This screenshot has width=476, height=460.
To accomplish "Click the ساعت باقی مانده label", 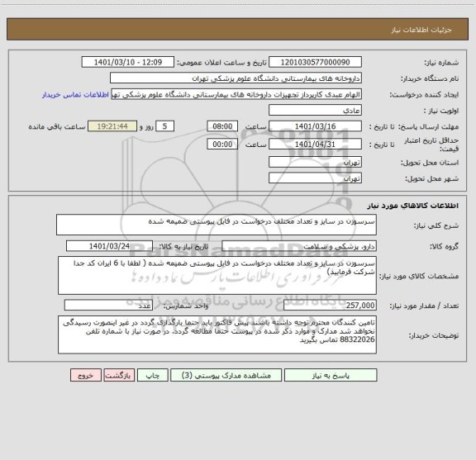I will coord(57,126).
